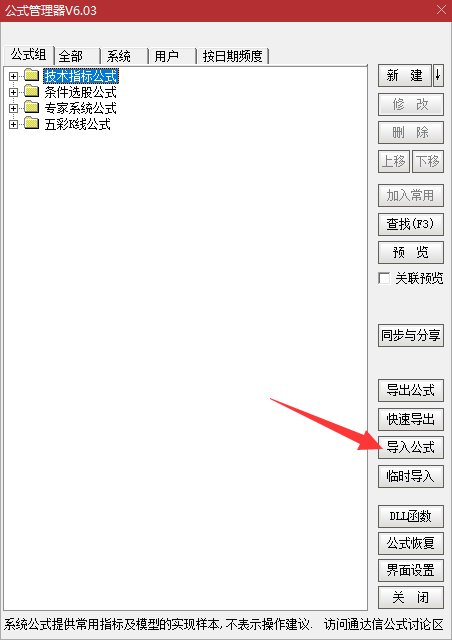
Task: Click the 导出公式 button
Action: (411, 390)
